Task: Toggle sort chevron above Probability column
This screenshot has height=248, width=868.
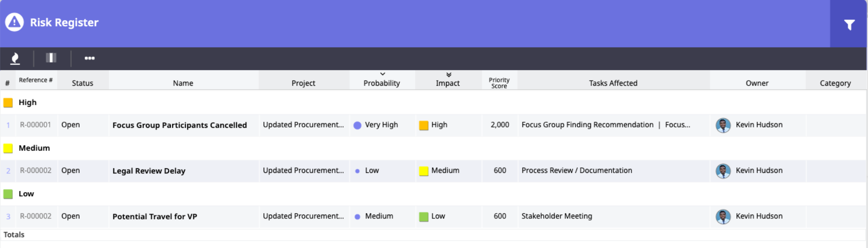Action: 382,74
